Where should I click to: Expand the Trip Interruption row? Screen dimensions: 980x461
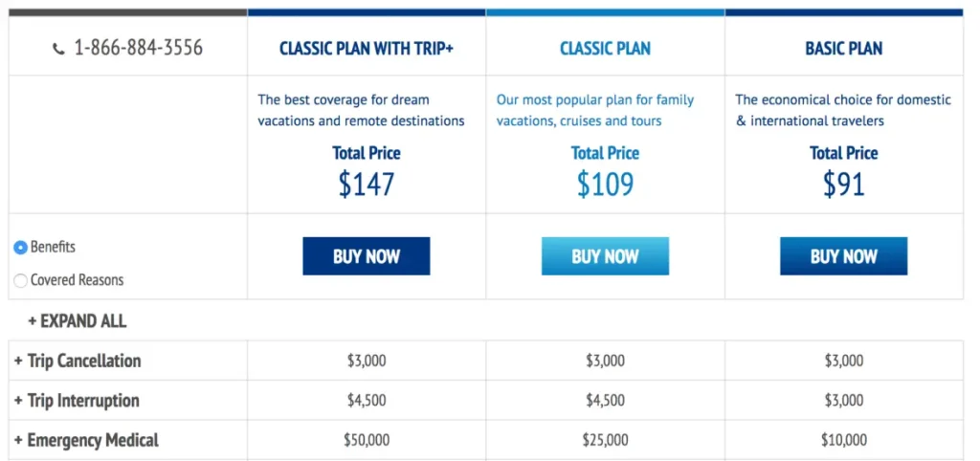(x=77, y=401)
